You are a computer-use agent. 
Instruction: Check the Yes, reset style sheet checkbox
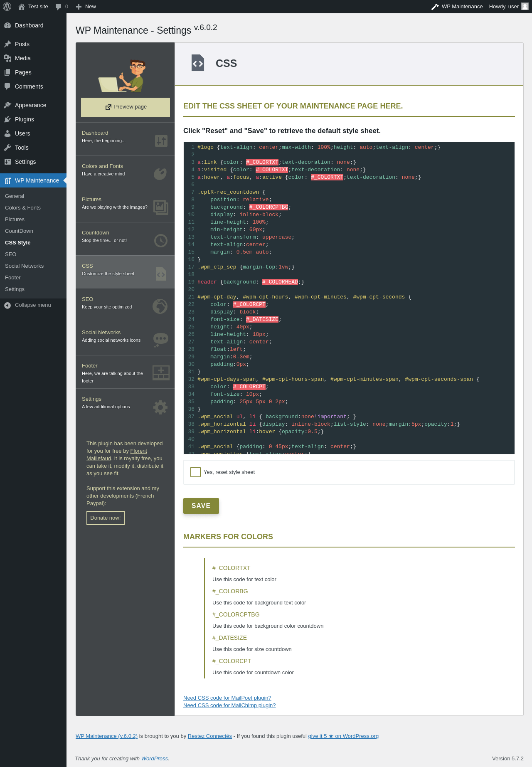pyautogui.click(x=195, y=472)
